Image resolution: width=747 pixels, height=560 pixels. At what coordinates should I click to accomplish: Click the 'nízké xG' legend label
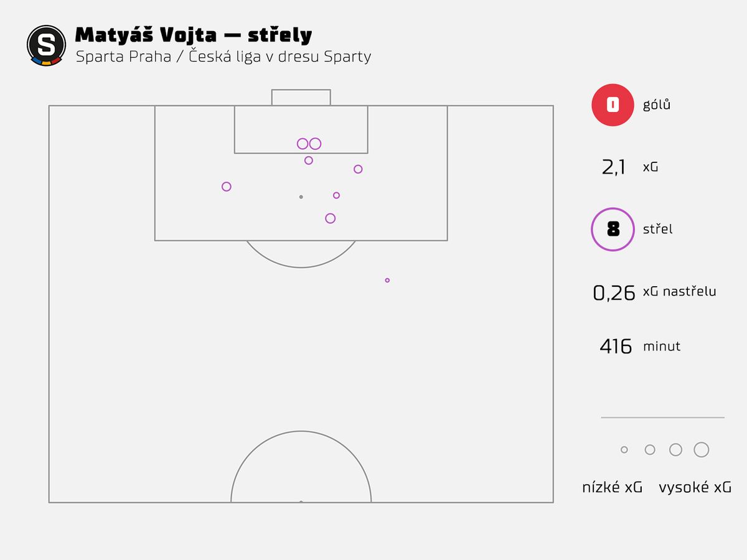click(x=612, y=488)
